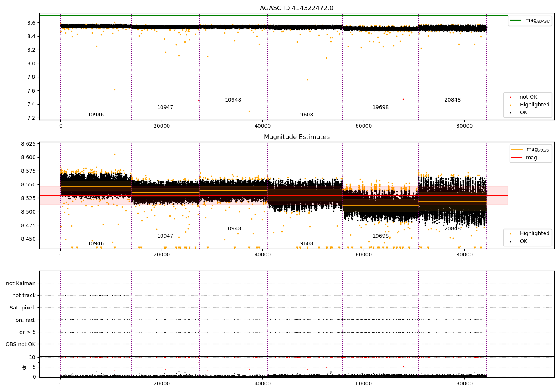
Task: Click the 'Ion. rad.' axis label
Action: click(x=25, y=320)
